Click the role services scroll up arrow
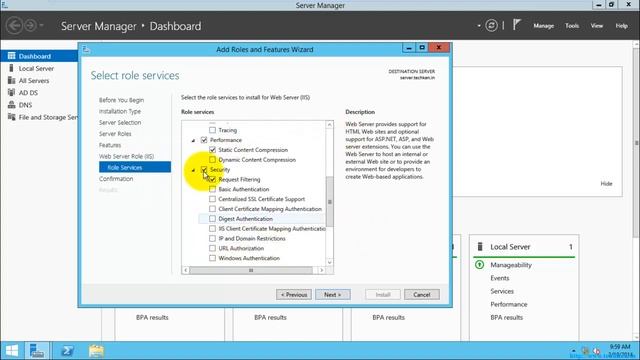The image size is (640, 360). pos(329,124)
